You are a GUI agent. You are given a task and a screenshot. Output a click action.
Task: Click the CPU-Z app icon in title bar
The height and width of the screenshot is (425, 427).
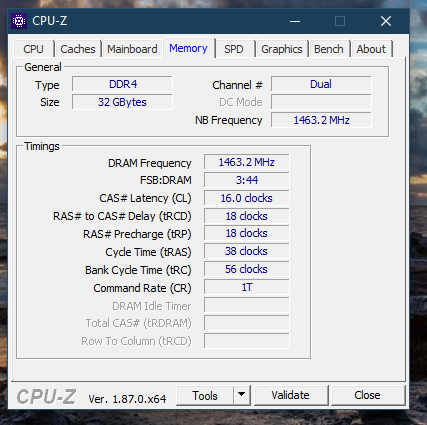[x=19, y=21]
